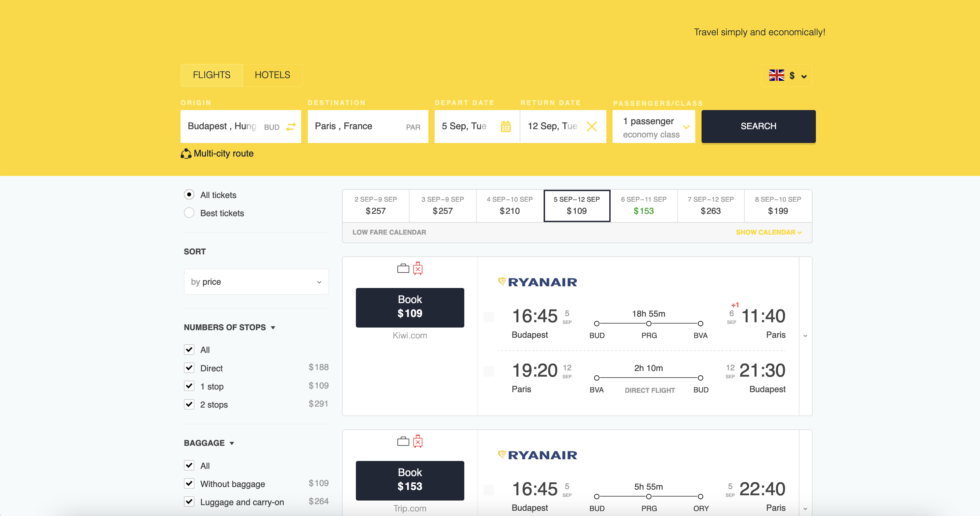980x516 pixels.
Task: Click the 16:45 departure on $109 ticket
Action: pos(534,316)
